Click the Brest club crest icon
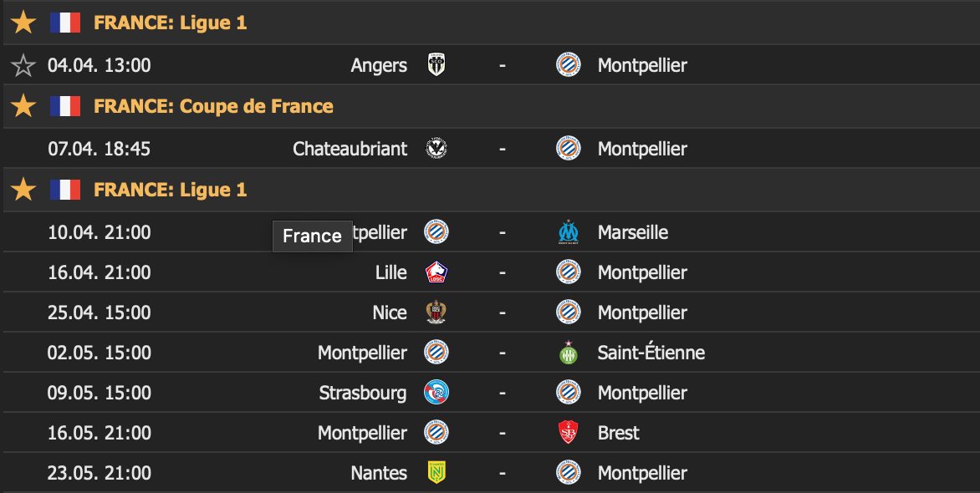The height and width of the screenshot is (493, 980). (569, 433)
